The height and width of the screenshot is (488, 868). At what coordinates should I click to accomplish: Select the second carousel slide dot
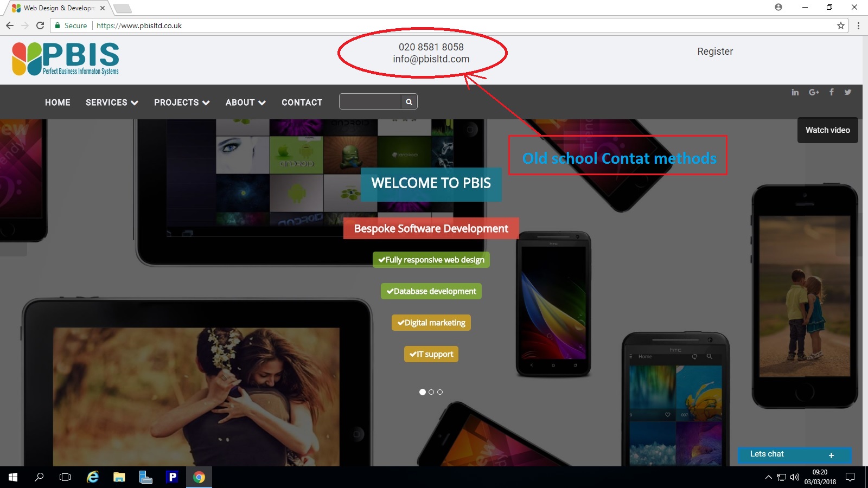431,392
